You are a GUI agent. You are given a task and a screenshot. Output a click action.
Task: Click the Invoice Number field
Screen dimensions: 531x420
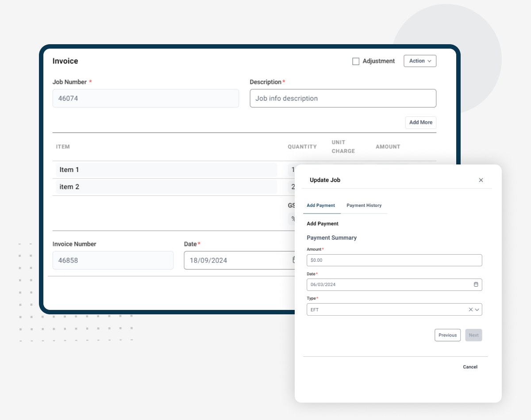click(113, 260)
